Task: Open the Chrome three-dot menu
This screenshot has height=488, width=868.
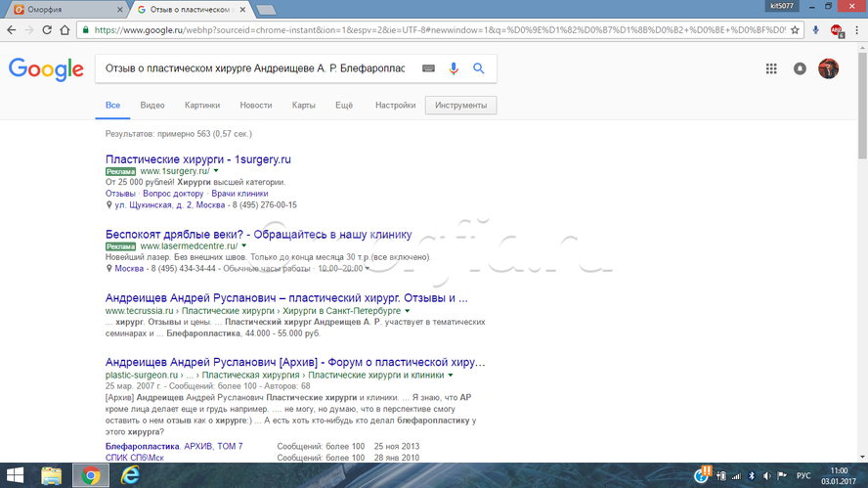Action: (x=857, y=30)
